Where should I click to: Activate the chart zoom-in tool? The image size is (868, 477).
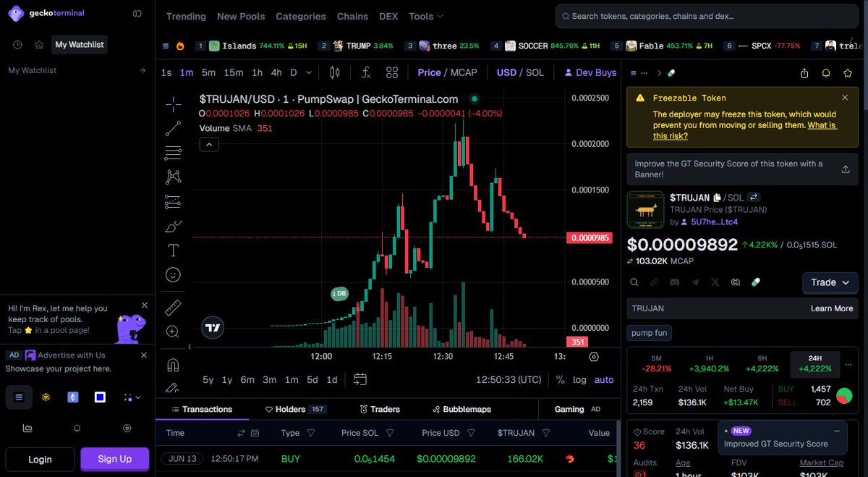(173, 332)
